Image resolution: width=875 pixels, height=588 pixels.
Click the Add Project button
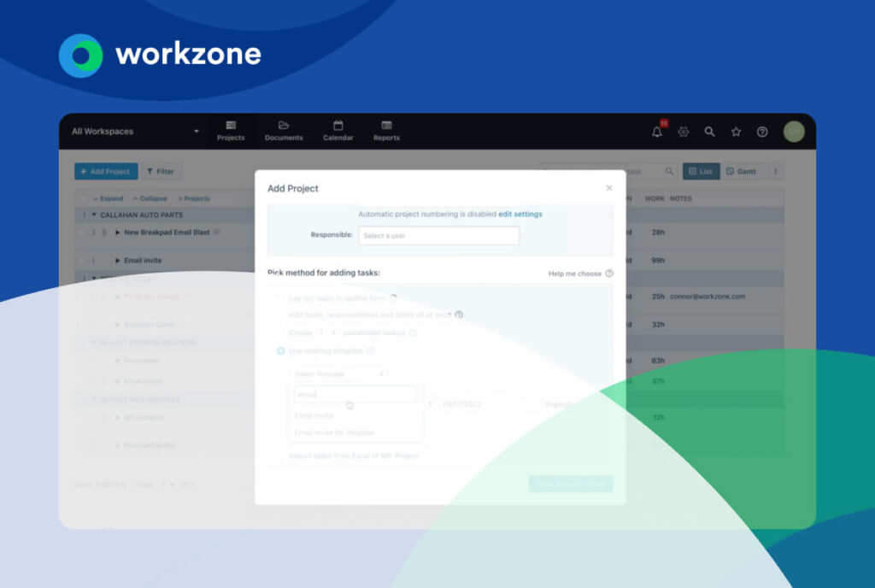click(x=105, y=171)
